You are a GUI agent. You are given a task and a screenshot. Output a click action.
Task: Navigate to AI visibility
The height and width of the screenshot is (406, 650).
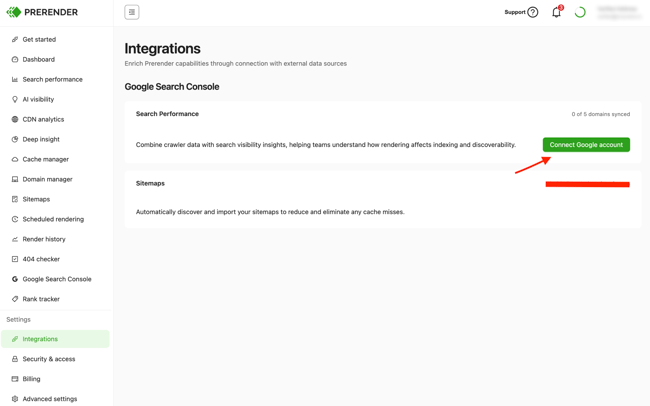pos(38,99)
